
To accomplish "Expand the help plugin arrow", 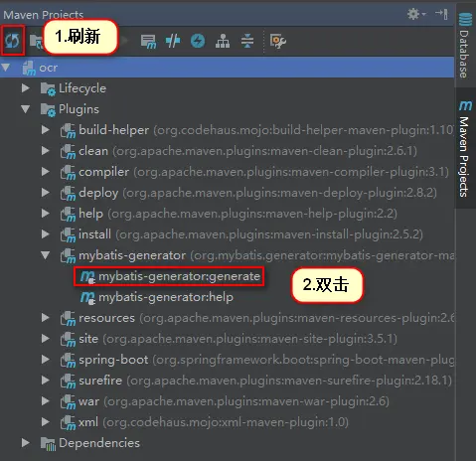I will point(46,214).
